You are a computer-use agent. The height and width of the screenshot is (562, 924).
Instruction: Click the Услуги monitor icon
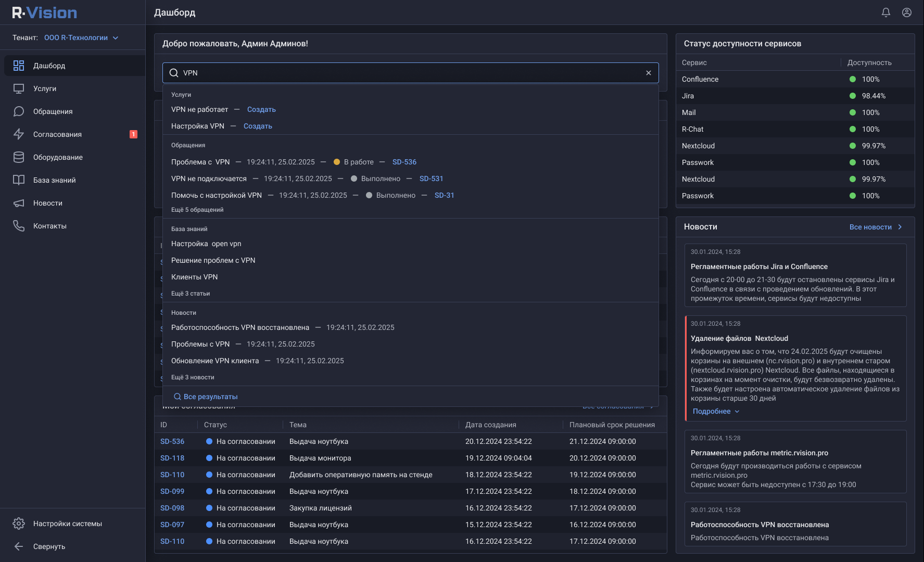click(x=19, y=88)
